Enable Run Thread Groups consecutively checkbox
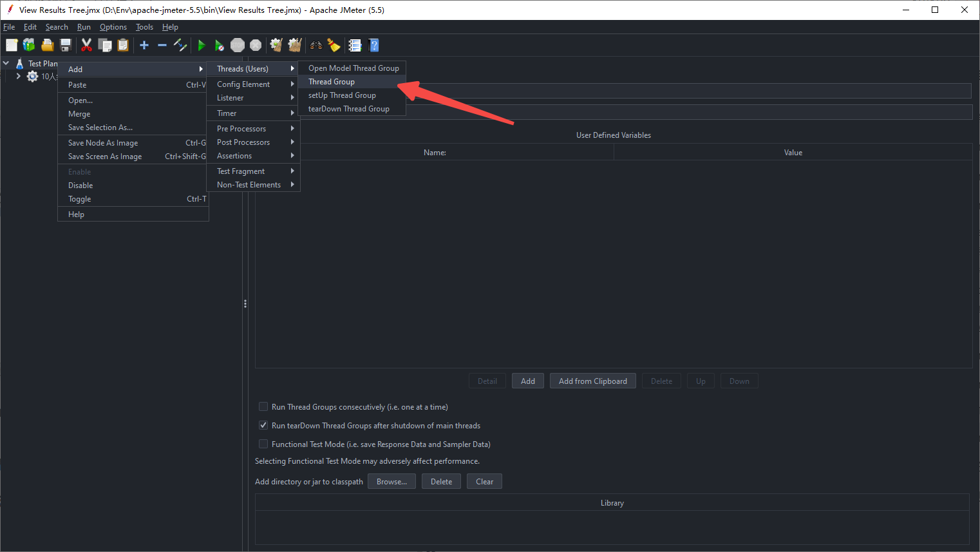980x552 pixels. click(263, 406)
